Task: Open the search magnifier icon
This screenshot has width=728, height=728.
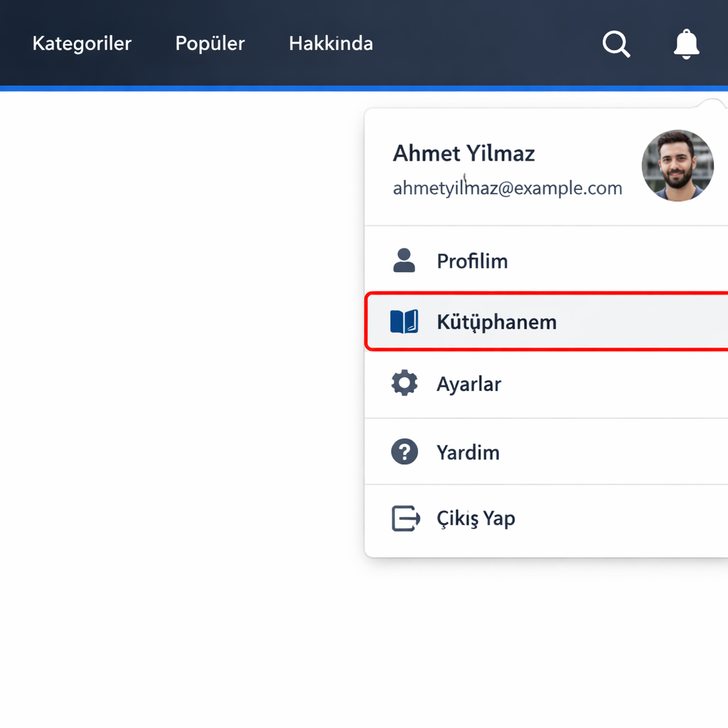Action: (x=616, y=44)
